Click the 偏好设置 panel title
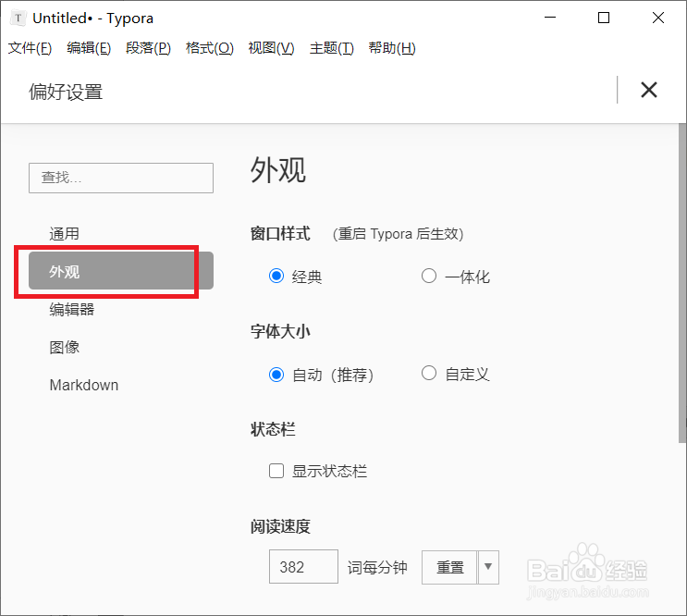Image resolution: width=687 pixels, height=616 pixels. pyautogui.click(x=66, y=92)
